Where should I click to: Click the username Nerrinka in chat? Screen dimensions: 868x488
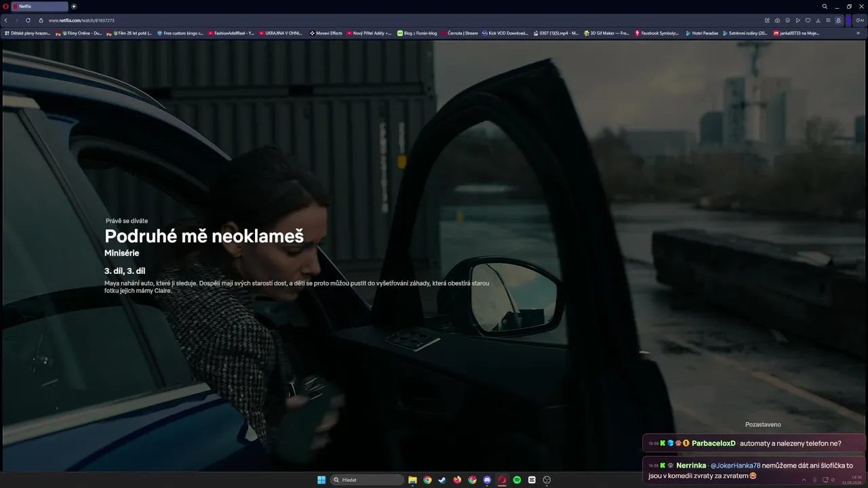click(x=691, y=466)
